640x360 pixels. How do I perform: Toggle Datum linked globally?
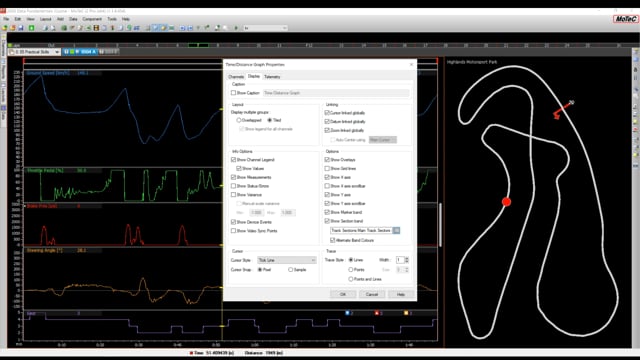[327, 122]
